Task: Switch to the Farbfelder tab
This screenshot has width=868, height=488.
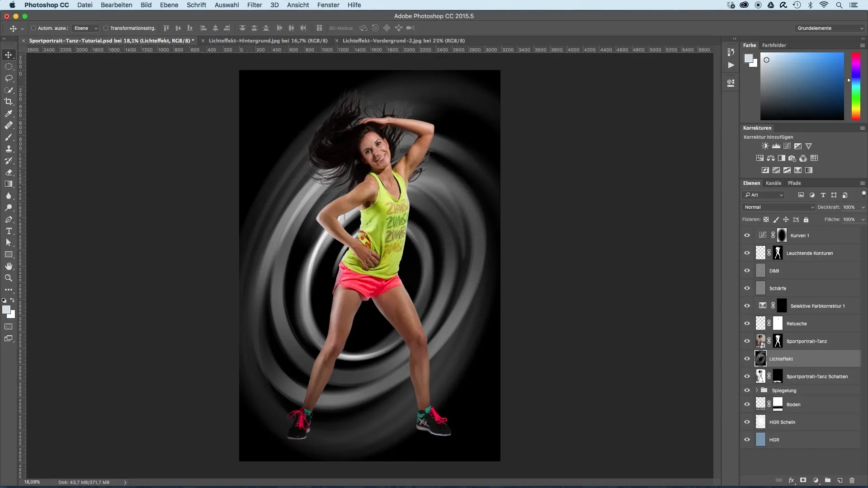Action: click(x=774, y=45)
